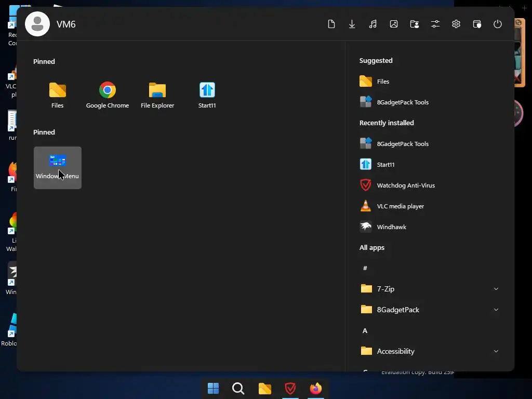
Task: Open the Documents shortcut icon in header
Action: tap(331, 24)
